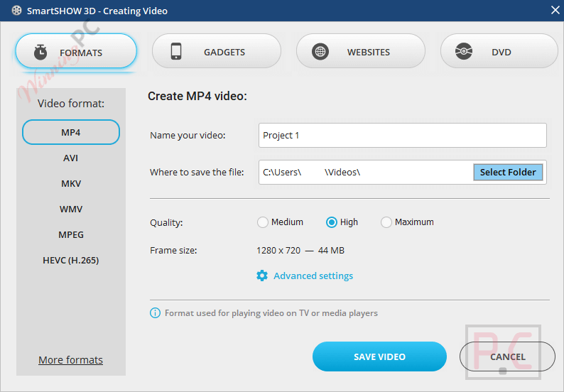This screenshot has height=392, width=564.
Task: Select High quality radio button
Action: [x=331, y=222]
